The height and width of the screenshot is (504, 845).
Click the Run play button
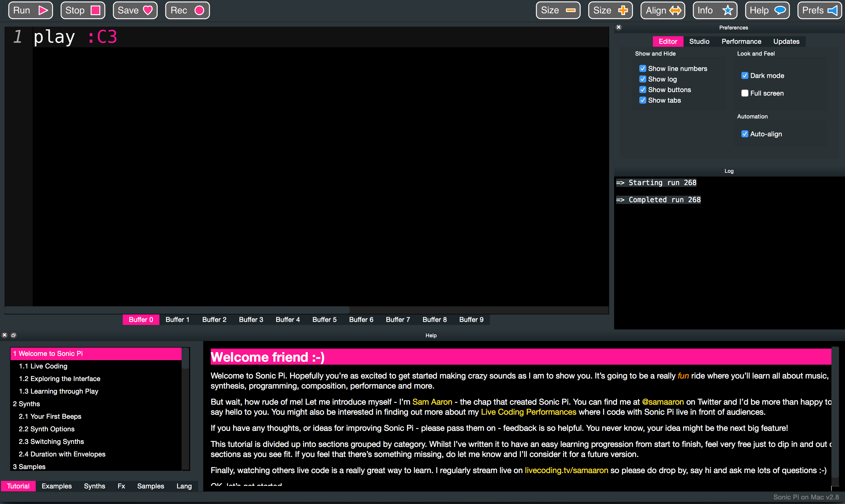tap(30, 11)
